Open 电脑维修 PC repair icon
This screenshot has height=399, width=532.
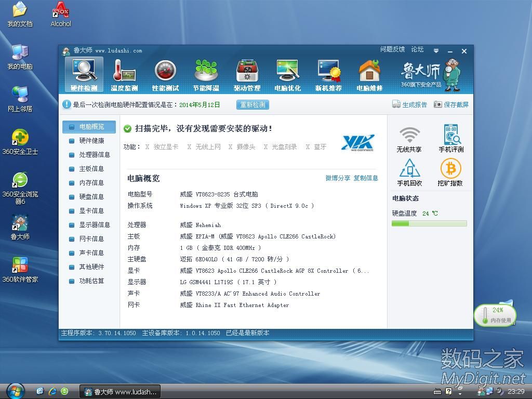[369, 75]
